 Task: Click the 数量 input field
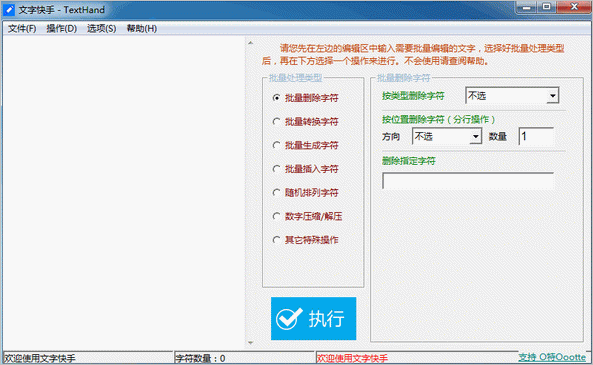tap(536, 136)
